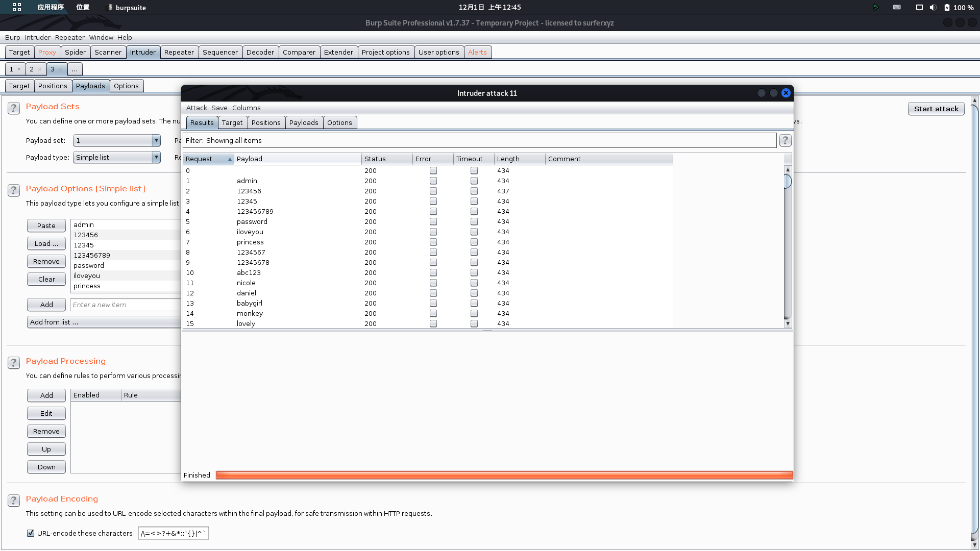The image size is (980, 551).
Task: Click the Payload Options help question icon
Action: (x=14, y=190)
